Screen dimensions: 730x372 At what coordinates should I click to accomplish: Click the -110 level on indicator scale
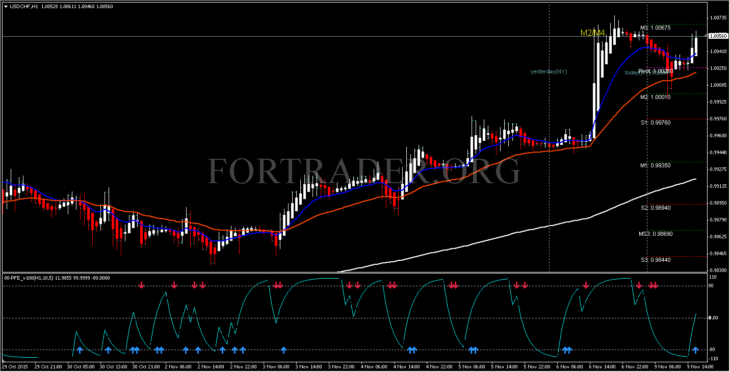pyautogui.click(x=713, y=359)
